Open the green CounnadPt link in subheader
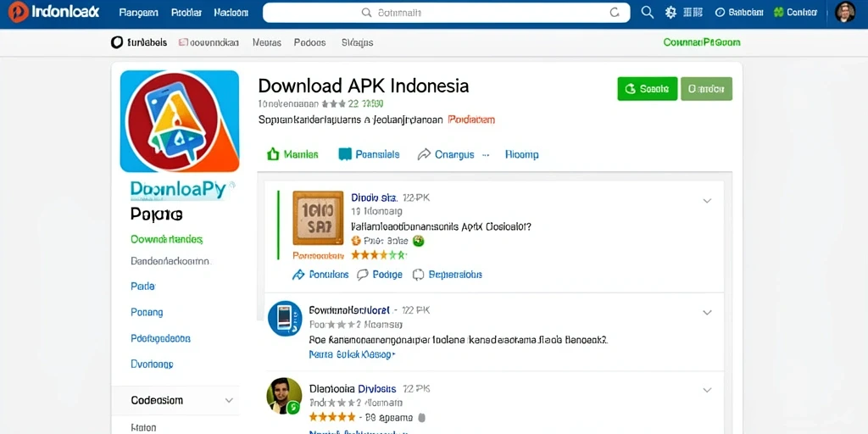This screenshot has width=868, height=434. click(702, 42)
